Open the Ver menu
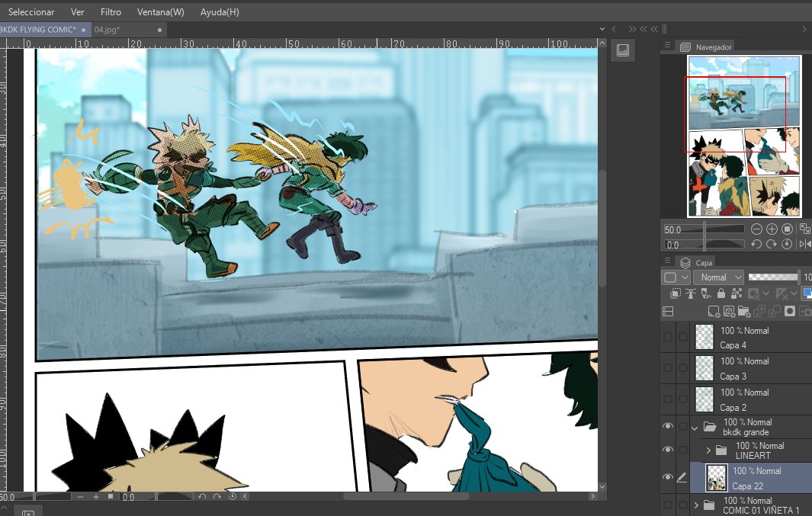 click(77, 12)
